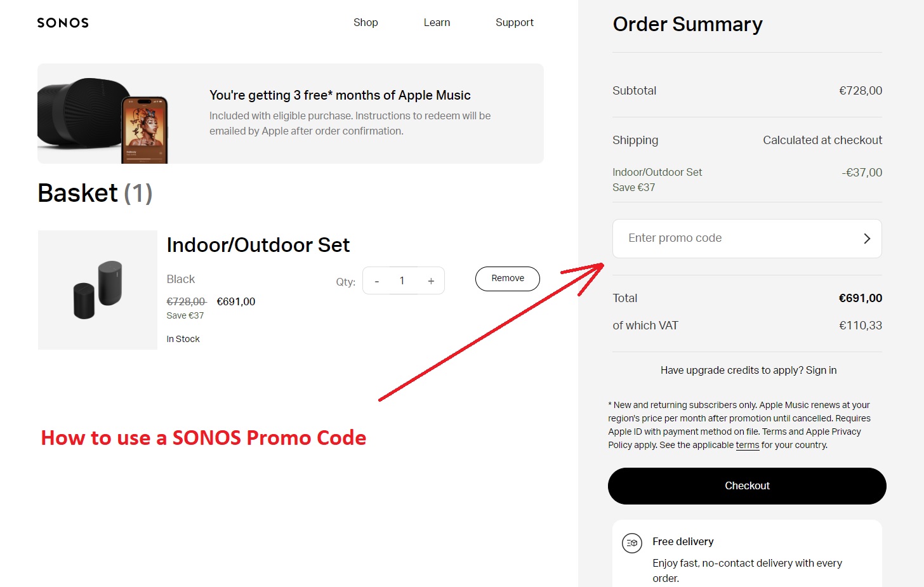
Task: Open the Shop menu
Action: click(x=366, y=22)
